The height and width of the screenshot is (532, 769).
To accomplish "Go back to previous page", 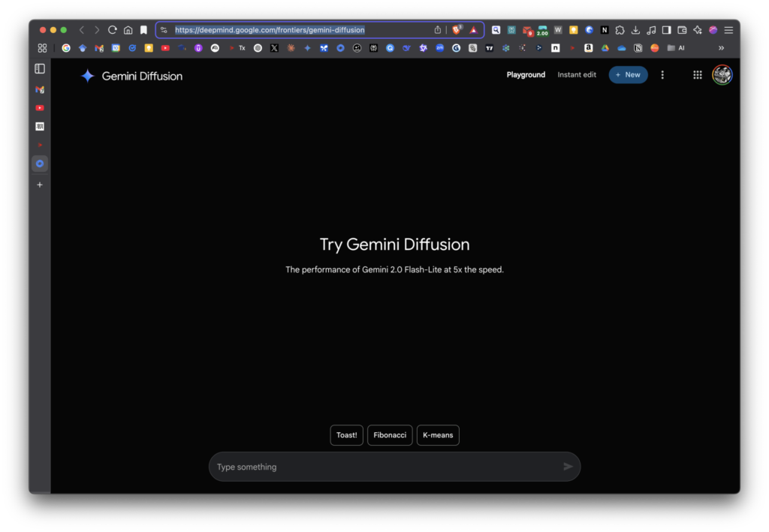I will pos(82,30).
